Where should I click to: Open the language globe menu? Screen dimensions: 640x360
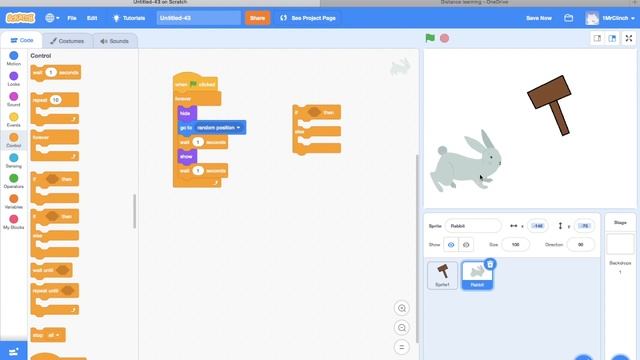click(52, 18)
